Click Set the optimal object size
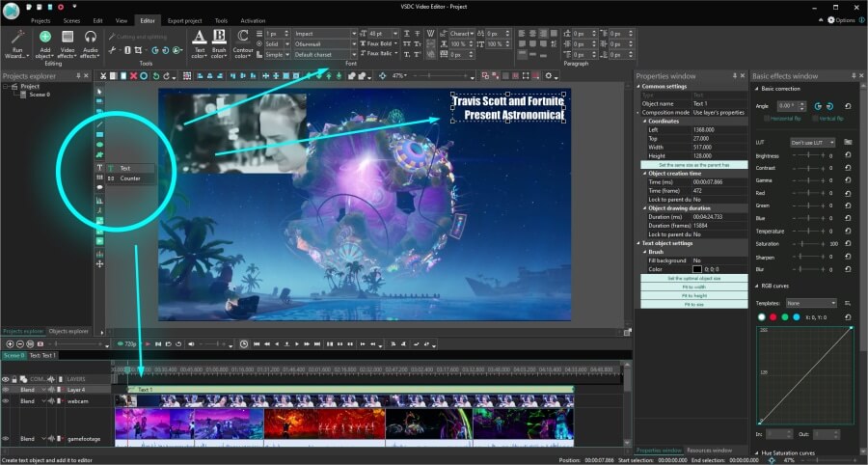The width and height of the screenshot is (868, 465). 693,278
